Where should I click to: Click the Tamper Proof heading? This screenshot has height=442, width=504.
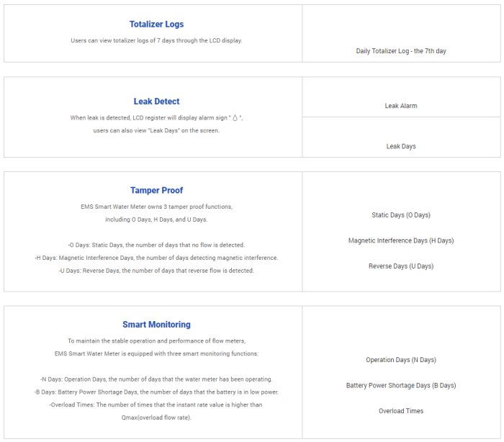156,190
